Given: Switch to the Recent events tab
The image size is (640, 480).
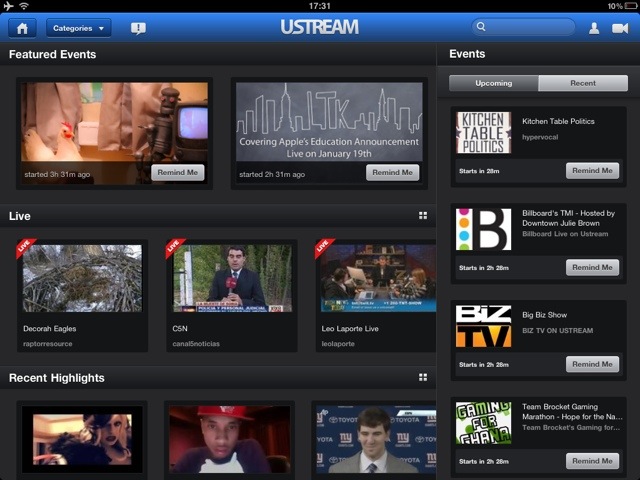Looking at the screenshot, I should tap(583, 83).
